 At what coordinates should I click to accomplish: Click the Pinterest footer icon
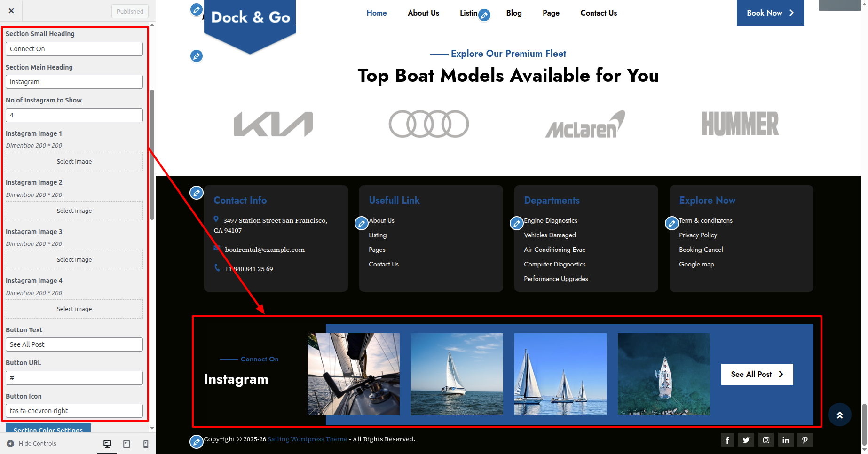pos(805,440)
